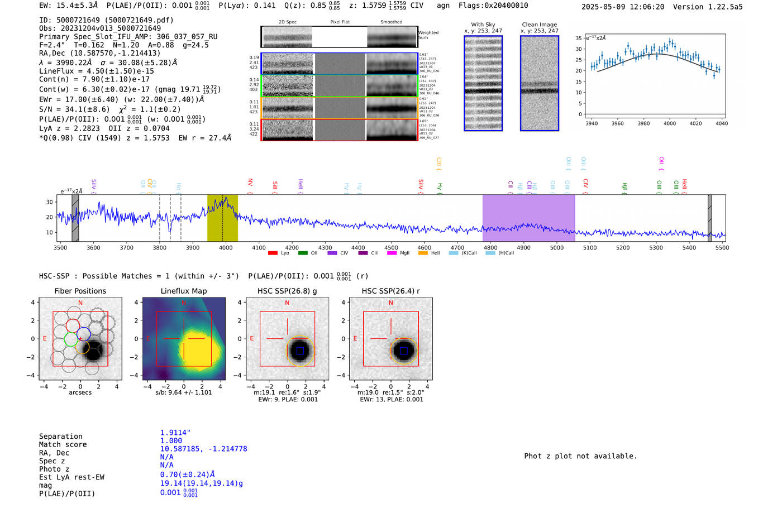The height and width of the screenshot is (532, 782).
Task: Click the z: 1.5759 CIV header value
Action: pyautogui.click(x=386, y=6)
